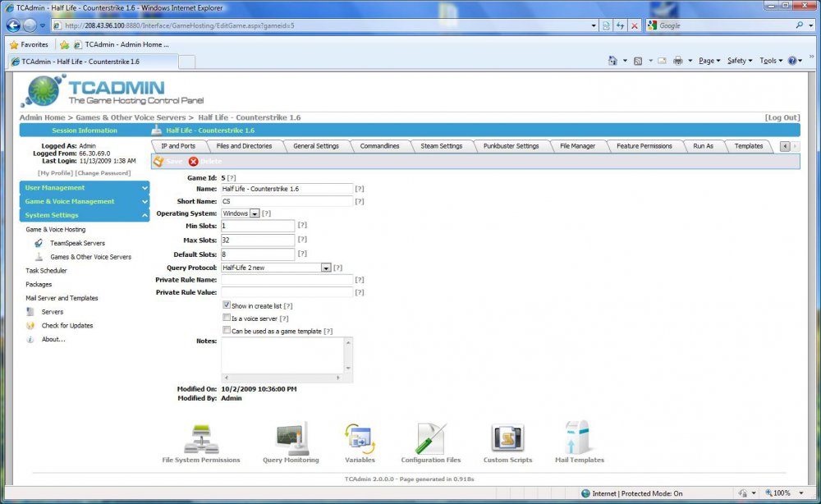Open the Query Protocol dropdown
The height and width of the screenshot is (504, 821).
coord(326,268)
